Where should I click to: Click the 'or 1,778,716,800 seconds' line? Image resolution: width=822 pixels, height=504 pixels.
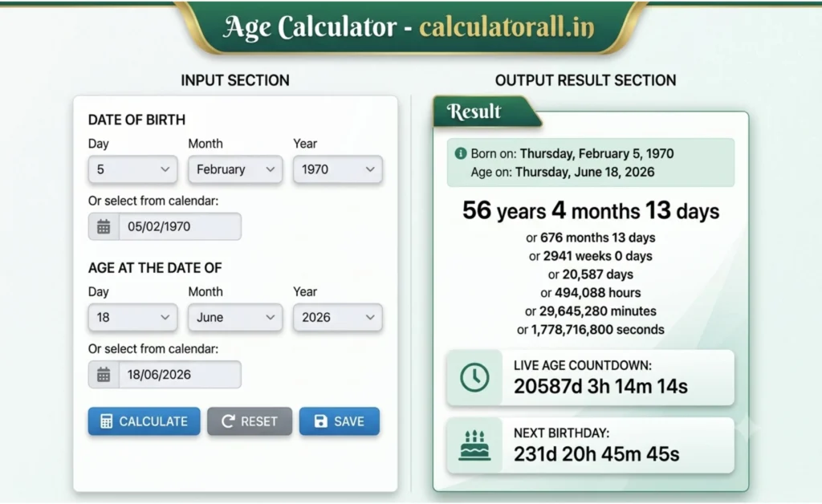591,330
